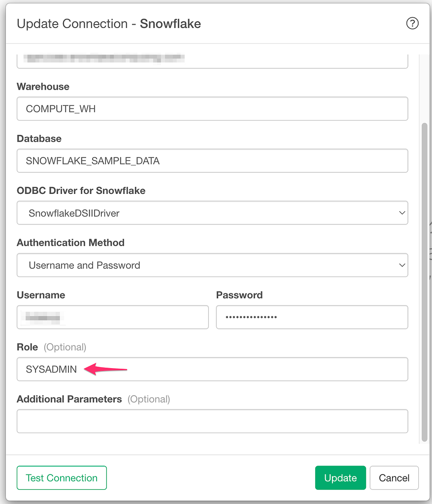Click the ODBC Driver for Snowflake label
This screenshot has height=504, width=432.
(81, 190)
